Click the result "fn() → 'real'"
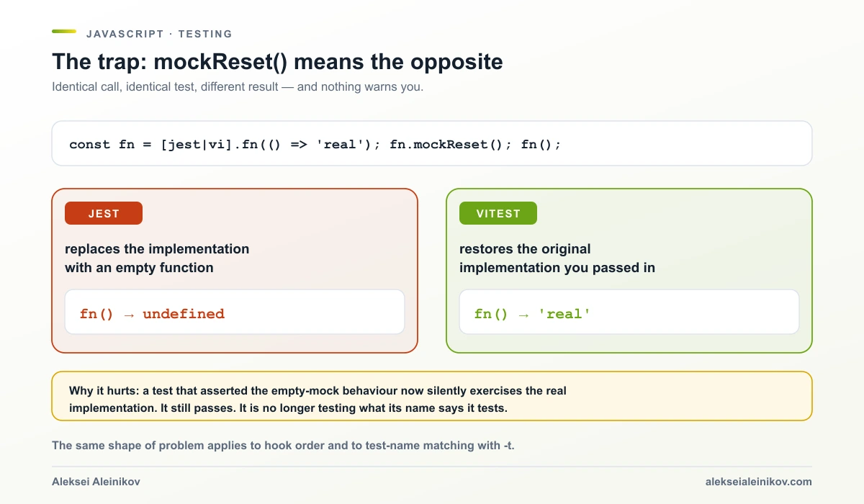The width and height of the screenshot is (864, 504). pyautogui.click(x=532, y=314)
